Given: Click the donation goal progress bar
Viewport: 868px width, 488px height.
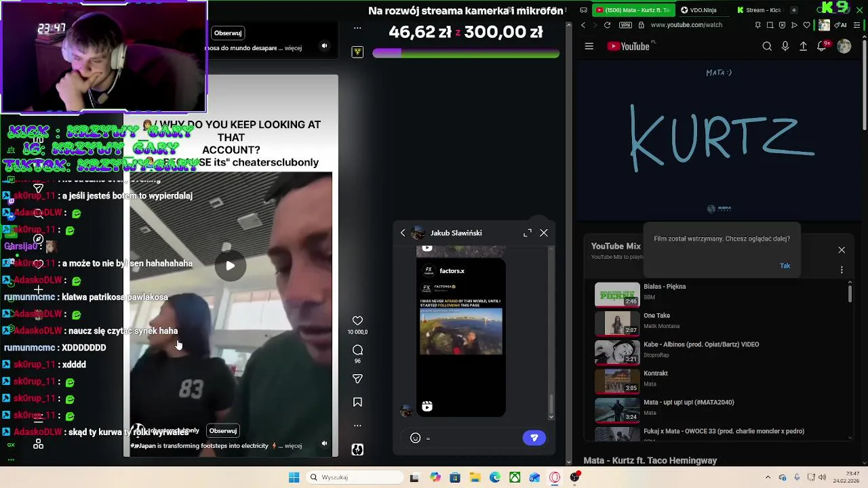Looking at the screenshot, I should pyautogui.click(x=466, y=54).
